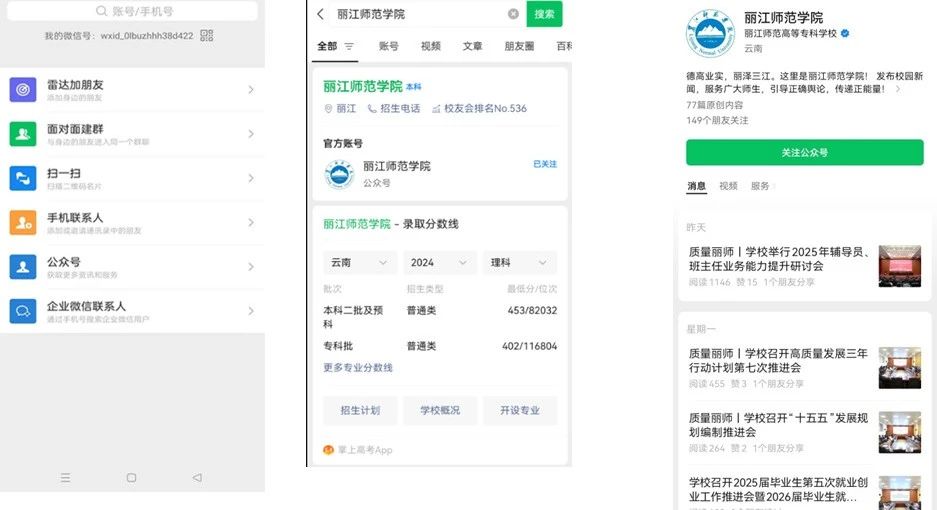Open the 校友会排名No.536 ranking
This screenshot has width=937, height=510.
pyautogui.click(x=479, y=108)
